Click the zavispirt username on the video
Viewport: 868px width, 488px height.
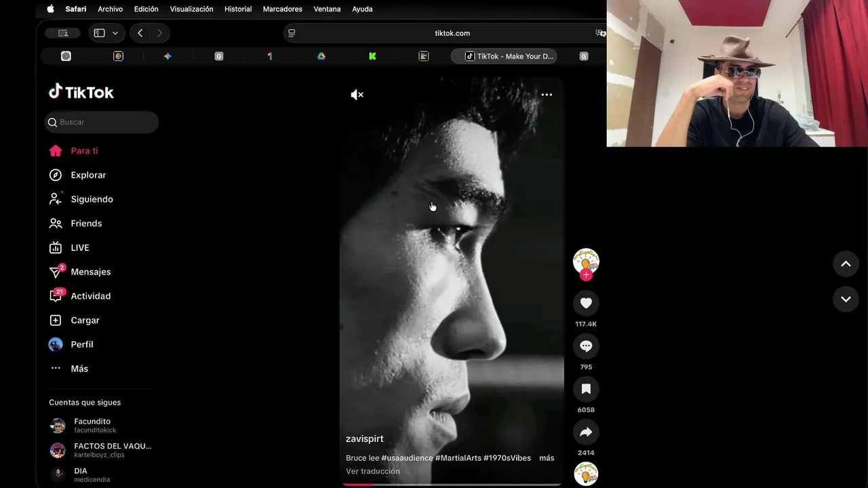point(365,439)
